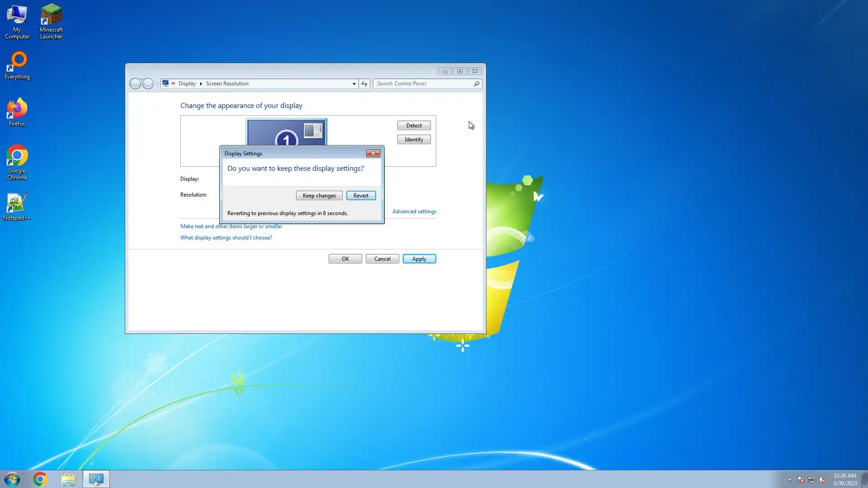Click the Windows Start orb
Viewport: 868px width, 488px height.
coord(12,479)
